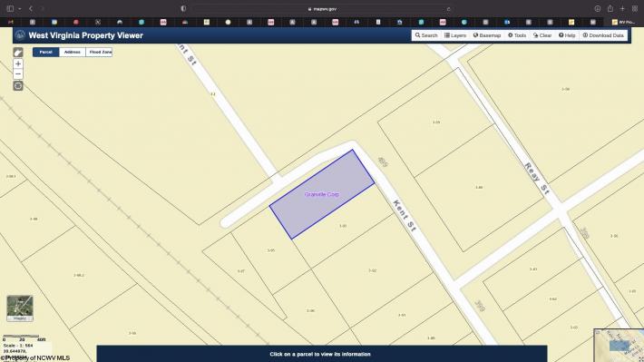Open the Basemap selector
Image resolution: width=644 pixels, height=362 pixels.
coord(487,35)
